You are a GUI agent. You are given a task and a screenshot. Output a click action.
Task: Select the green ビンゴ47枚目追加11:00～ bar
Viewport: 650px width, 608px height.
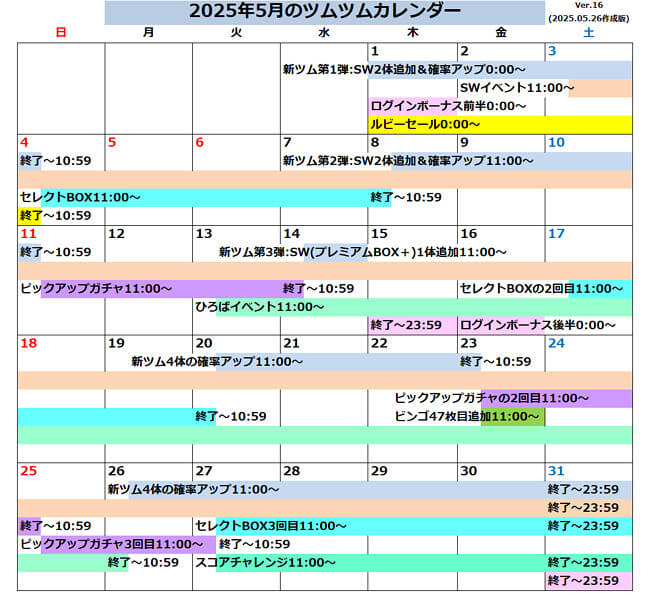(468, 416)
